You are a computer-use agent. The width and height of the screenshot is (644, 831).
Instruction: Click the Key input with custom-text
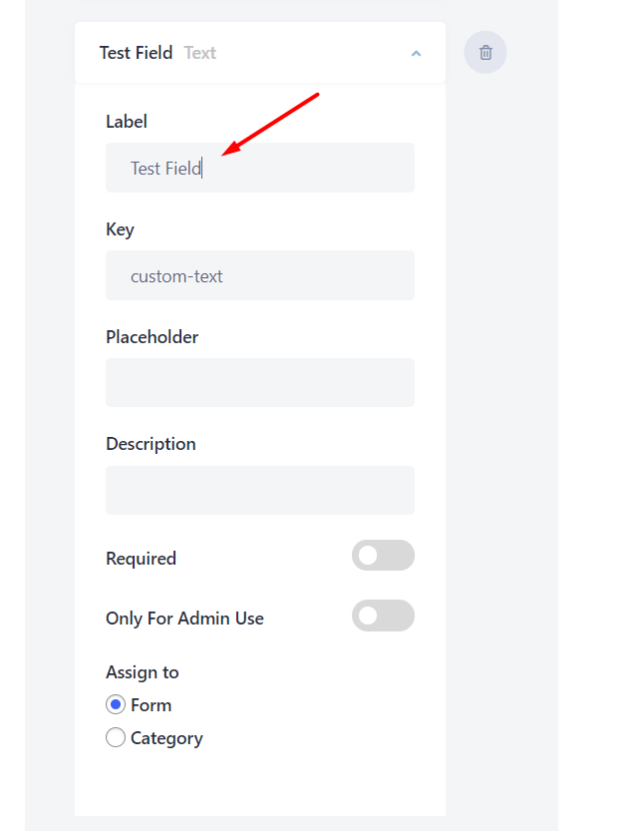coord(260,275)
